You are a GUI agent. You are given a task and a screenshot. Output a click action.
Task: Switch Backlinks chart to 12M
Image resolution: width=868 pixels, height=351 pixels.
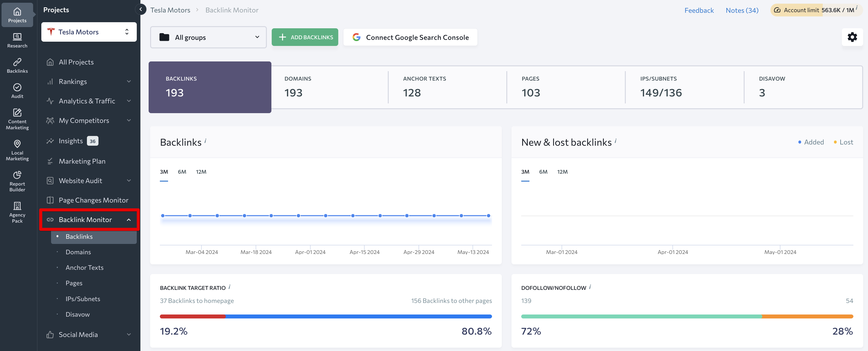(x=201, y=172)
